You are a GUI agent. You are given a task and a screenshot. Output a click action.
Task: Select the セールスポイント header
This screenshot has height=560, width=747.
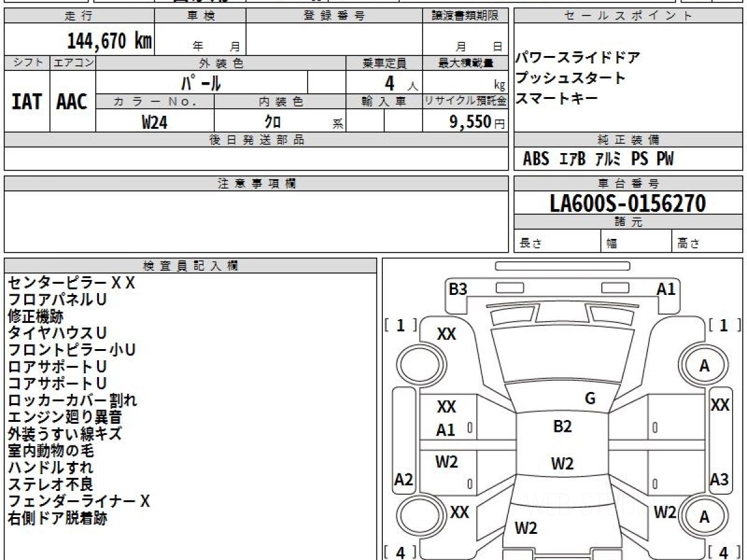point(628,16)
